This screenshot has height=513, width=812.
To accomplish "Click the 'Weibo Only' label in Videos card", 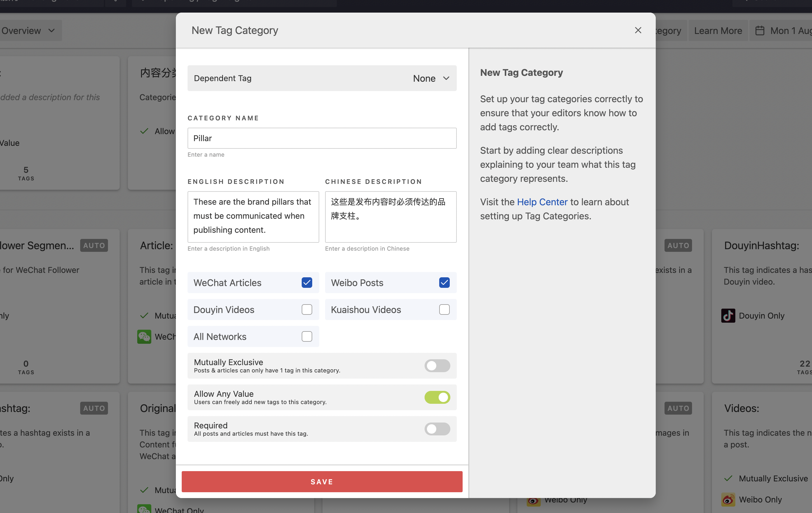I will [x=760, y=500].
